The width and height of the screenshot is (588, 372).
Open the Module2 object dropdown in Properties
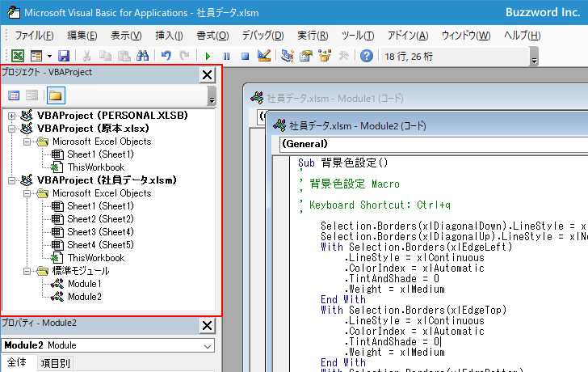(x=208, y=346)
